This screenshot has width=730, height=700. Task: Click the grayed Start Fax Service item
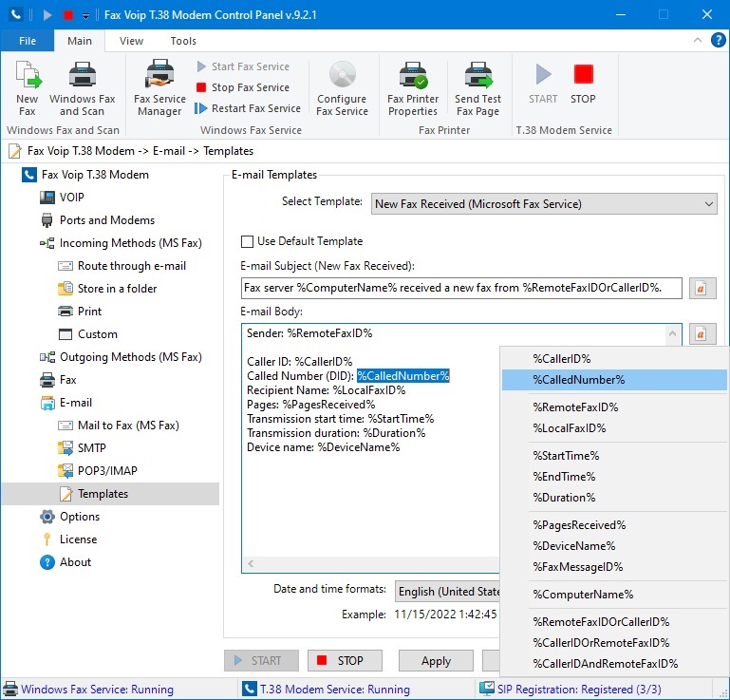(243, 66)
